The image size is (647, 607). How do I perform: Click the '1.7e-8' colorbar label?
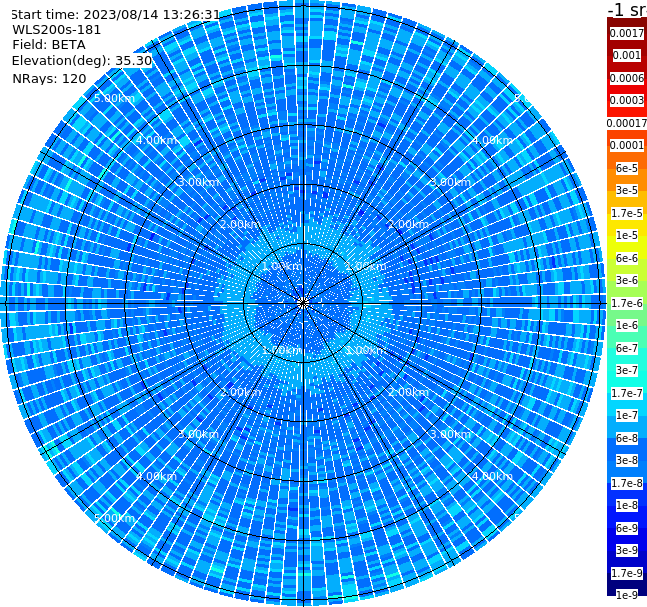click(627, 483)
